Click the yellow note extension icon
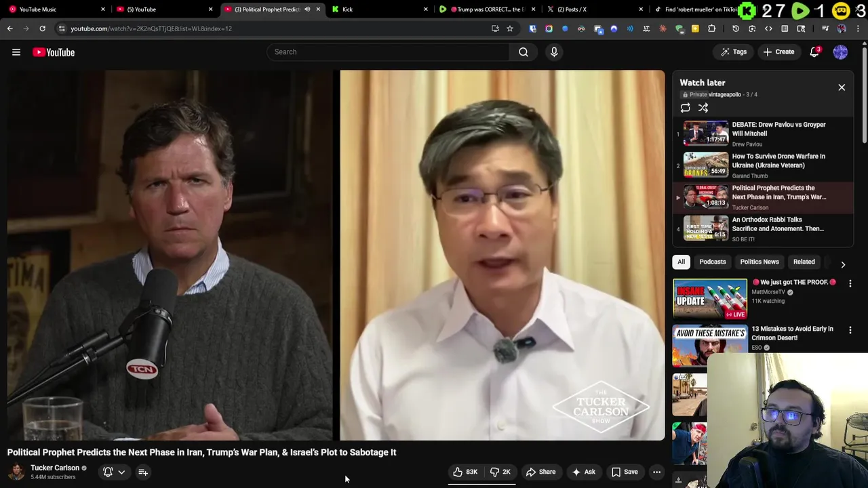The width and height of the screenshot is (868, 488). click(x=695, y=28)
